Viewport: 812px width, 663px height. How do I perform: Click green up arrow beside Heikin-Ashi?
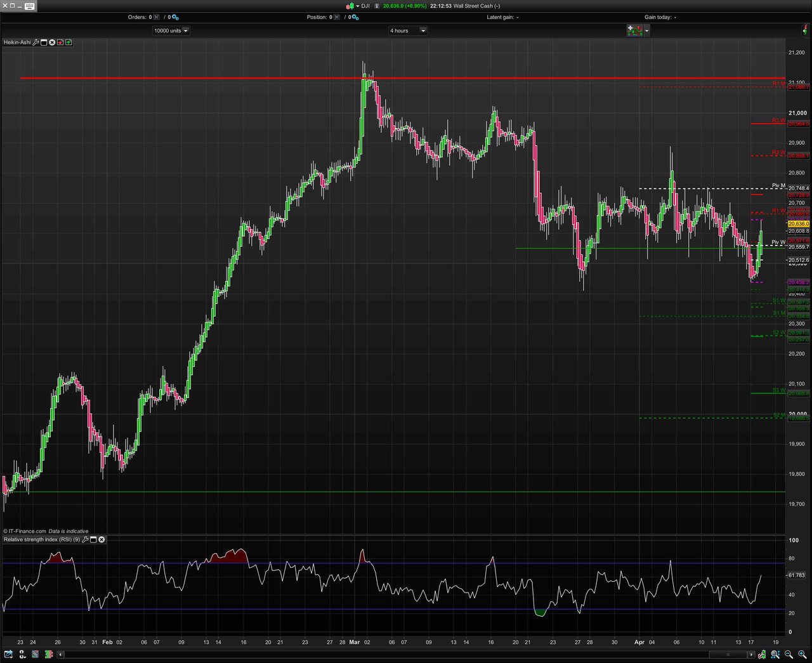(x=69, y=43)
